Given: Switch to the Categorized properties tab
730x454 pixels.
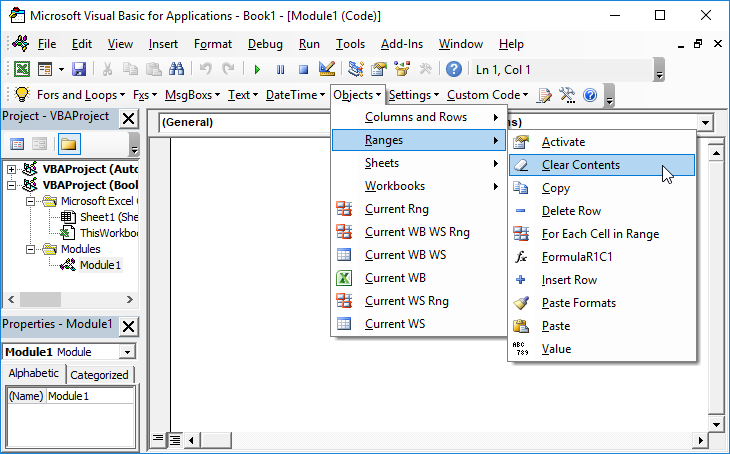Looking at the screenshot, I should pyautogui.click(x=100, y=375).
